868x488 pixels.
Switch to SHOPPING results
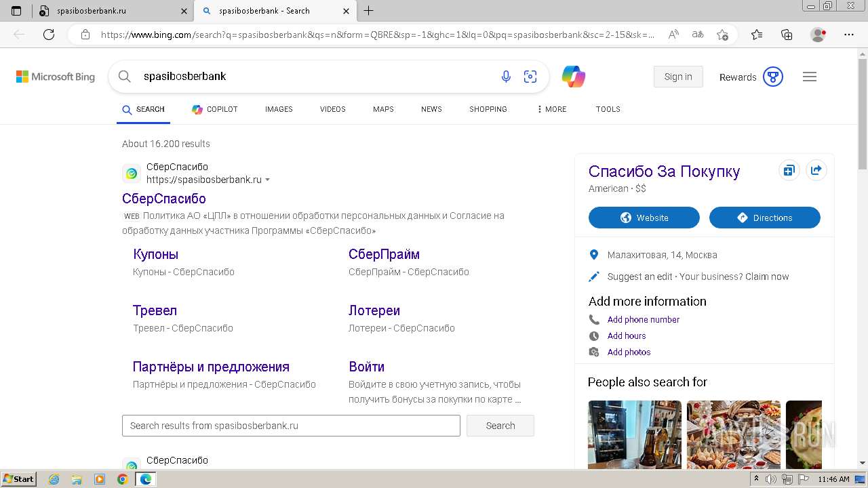488,109
